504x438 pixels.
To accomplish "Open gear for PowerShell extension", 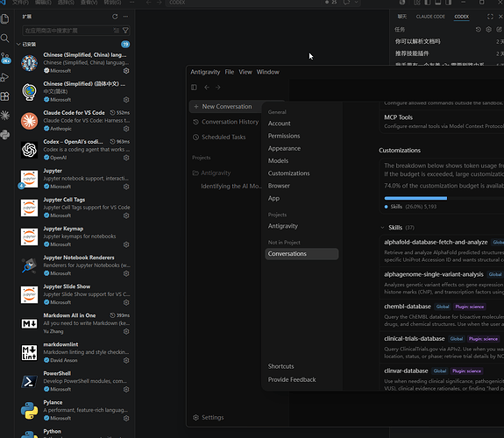I will (x=126, y=389).
